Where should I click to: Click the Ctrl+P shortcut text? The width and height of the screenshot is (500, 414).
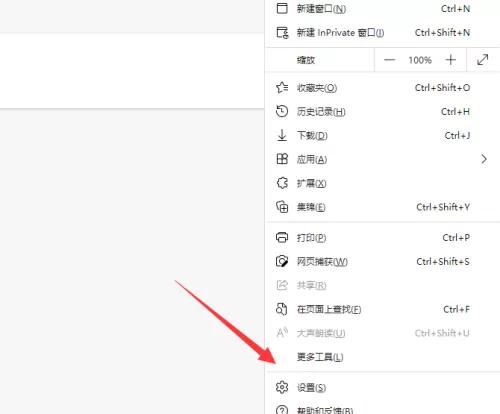(x=456, y=238)
